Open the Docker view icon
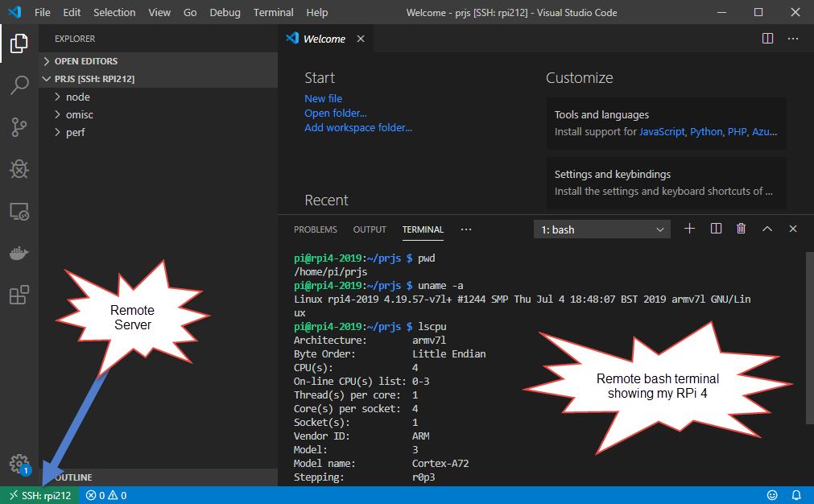Viewport: 814px width, 504px height. (x=19, y=254)
